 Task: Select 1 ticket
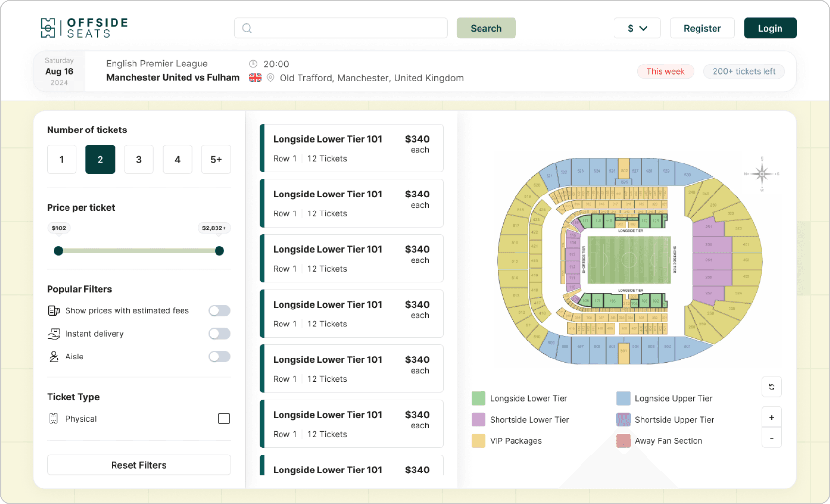coord(62,159)
